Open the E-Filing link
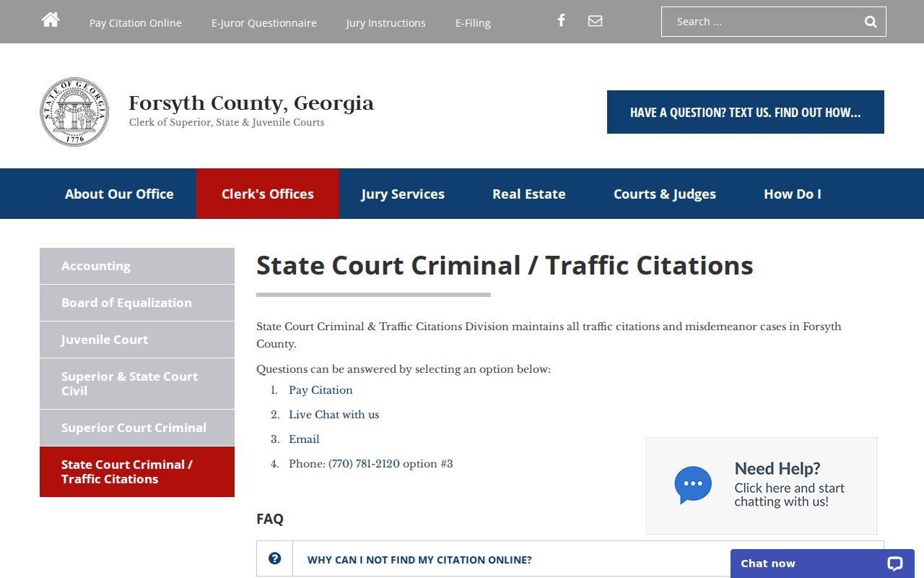This screenshot has width=924, height=578. pyautogui.click(x=473, y=23)
